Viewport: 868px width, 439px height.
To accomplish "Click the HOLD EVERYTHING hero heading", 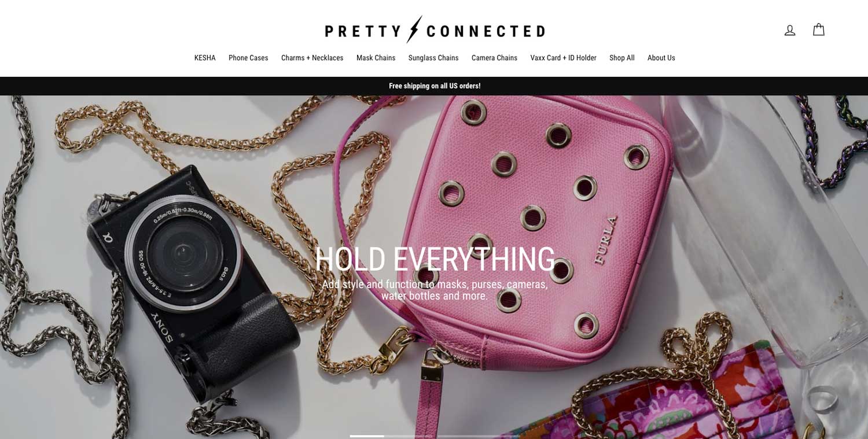I will [x=435, y=259].
